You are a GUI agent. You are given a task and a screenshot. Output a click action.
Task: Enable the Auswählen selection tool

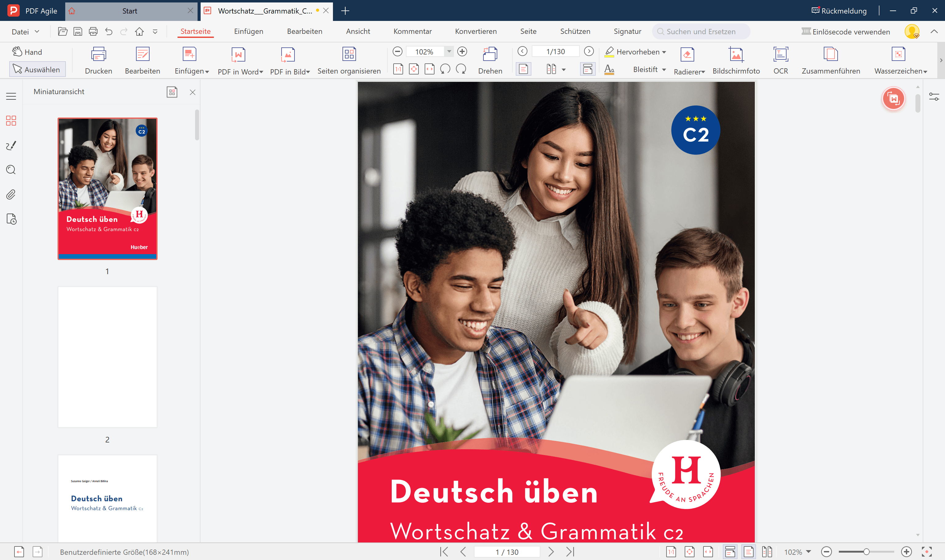37,70
